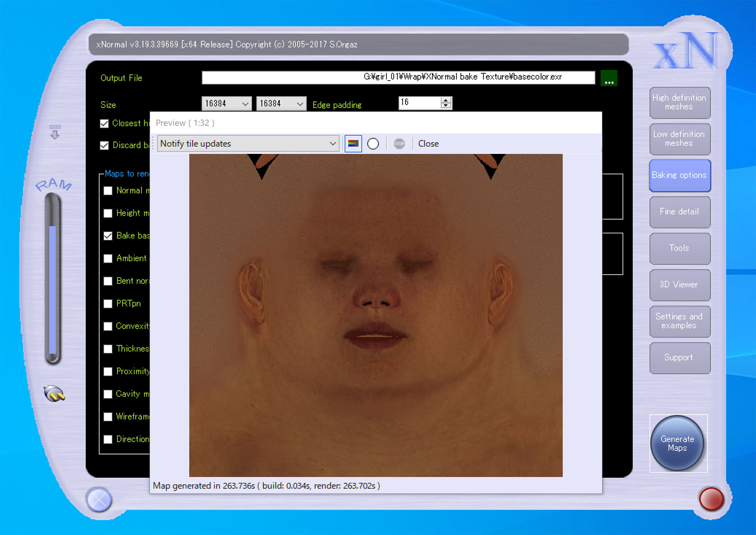Enable the Bent normals checkbox
Image resolution: width=756 pixels, height=535 pixels.
tap(108, 281)
